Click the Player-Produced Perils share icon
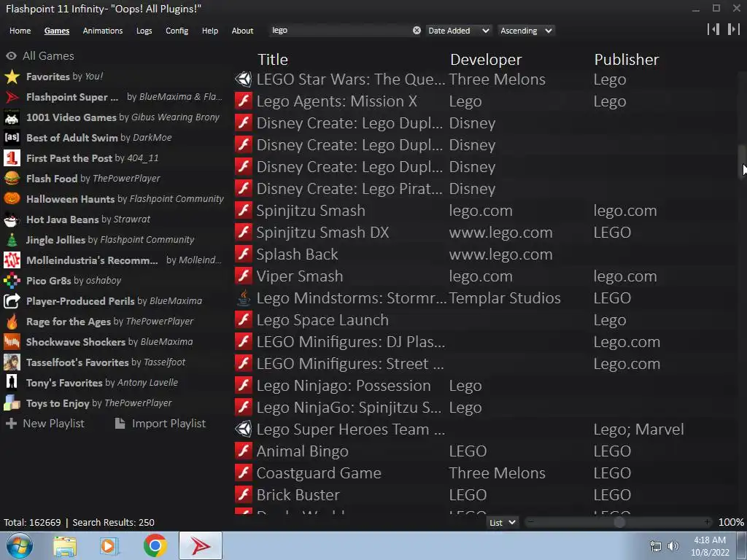747x560 pixels. [x=12, y=301]
